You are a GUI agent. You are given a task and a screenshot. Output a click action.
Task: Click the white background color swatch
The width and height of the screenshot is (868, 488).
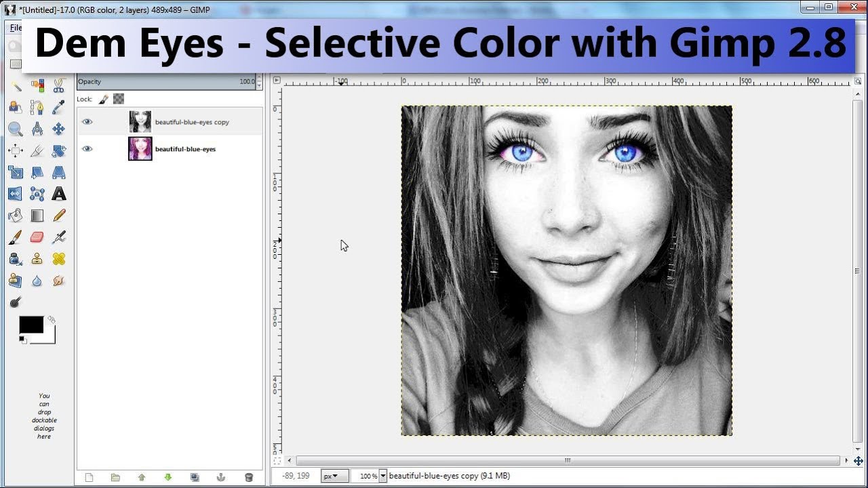click(47, 337)
